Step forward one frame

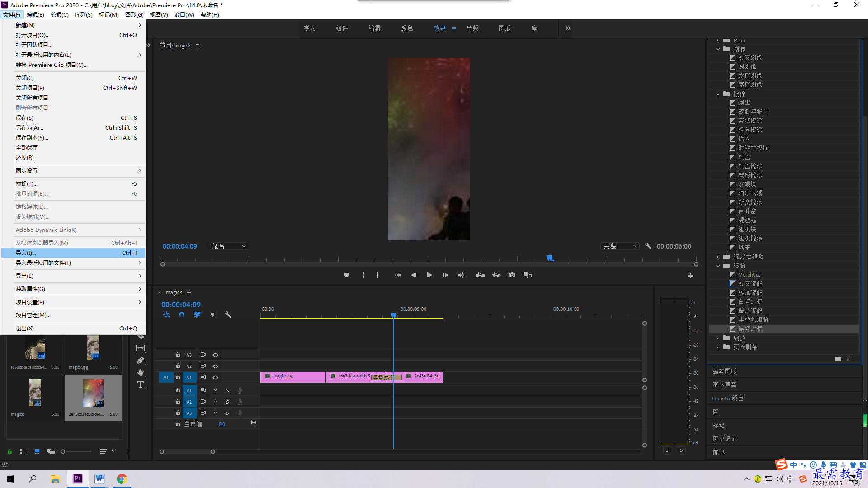[445, 275]
